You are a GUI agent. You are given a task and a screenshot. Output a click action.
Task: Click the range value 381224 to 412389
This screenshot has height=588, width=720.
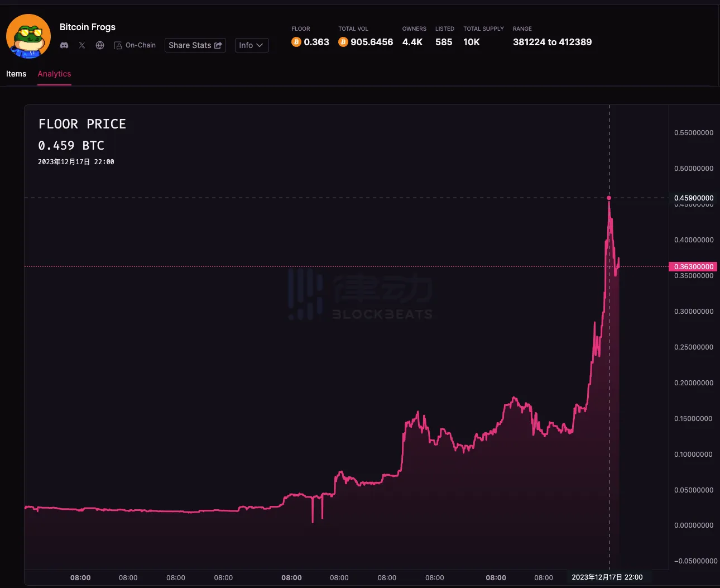pyautogui.click(x=552, y=42)
